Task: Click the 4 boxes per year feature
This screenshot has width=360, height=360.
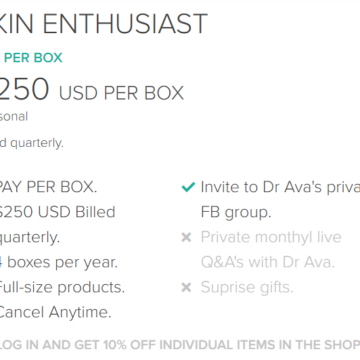Action: (x=59, y=262)
